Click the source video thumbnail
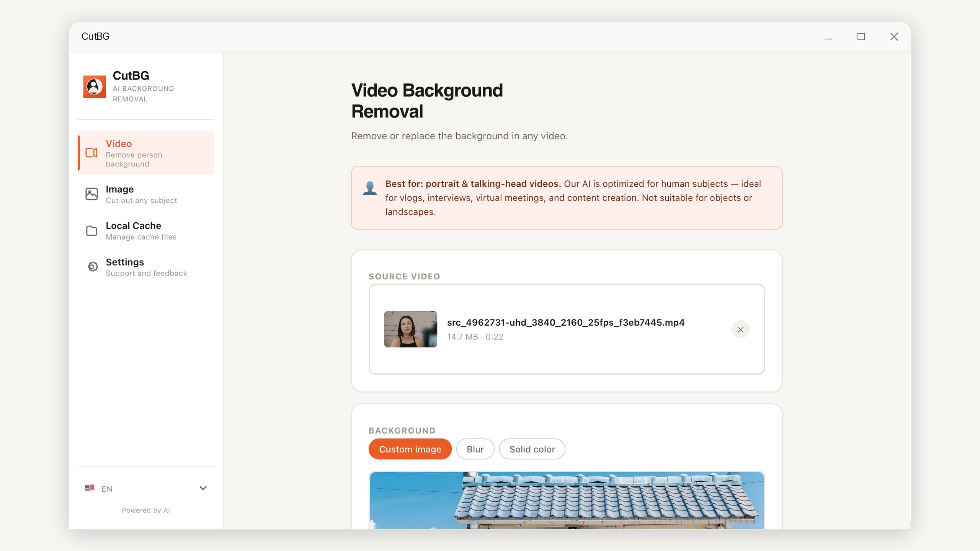980x551 pixels. (410, 329)
